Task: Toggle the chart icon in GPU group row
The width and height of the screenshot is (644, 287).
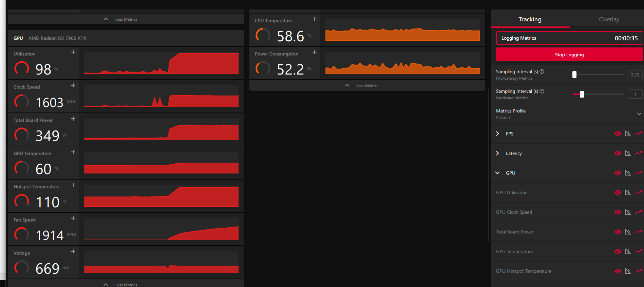Action: click(x=628, y=173)
